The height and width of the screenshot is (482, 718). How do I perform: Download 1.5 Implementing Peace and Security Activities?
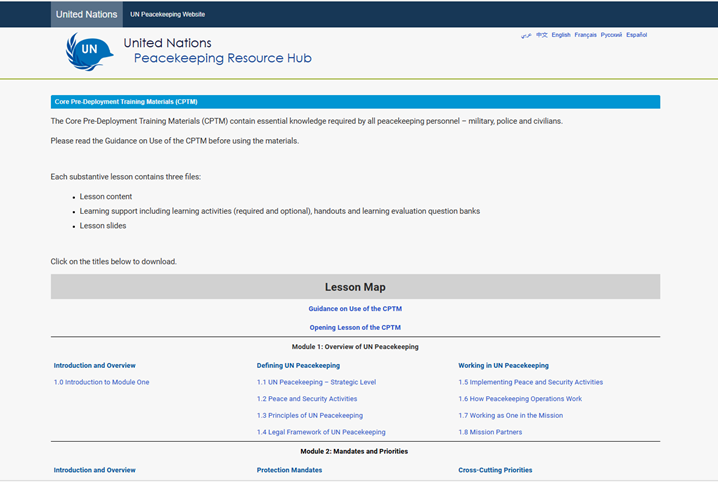tap(531, 382)
